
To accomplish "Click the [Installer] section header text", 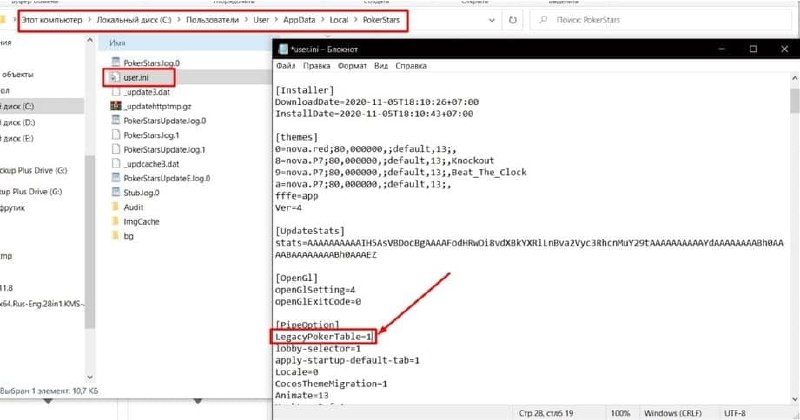I will click(305, 90).
